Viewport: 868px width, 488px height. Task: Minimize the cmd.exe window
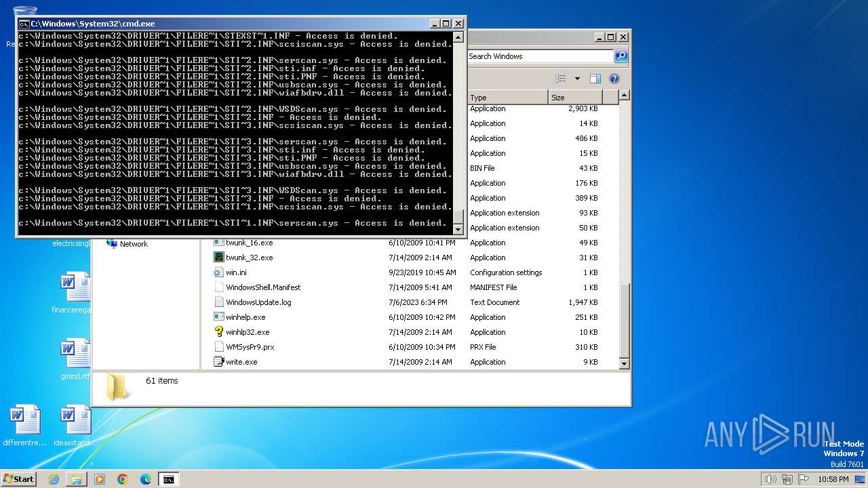[x=435, y=24]
